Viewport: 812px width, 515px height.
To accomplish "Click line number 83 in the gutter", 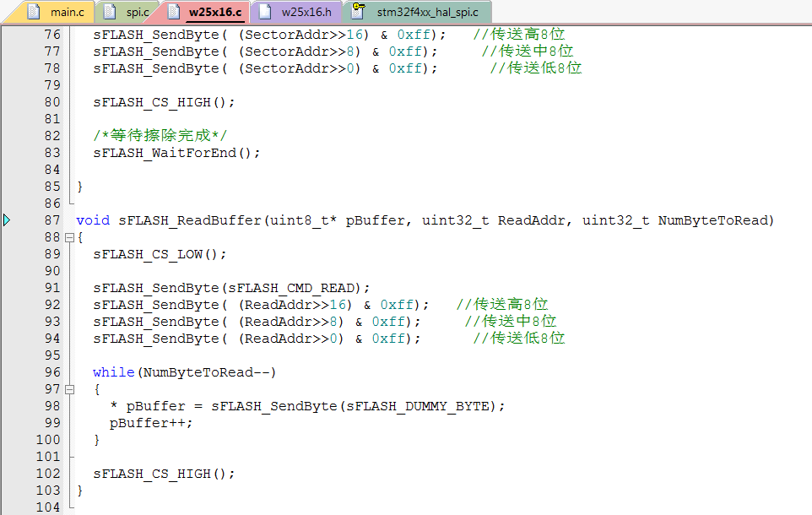I will point(52,152).
